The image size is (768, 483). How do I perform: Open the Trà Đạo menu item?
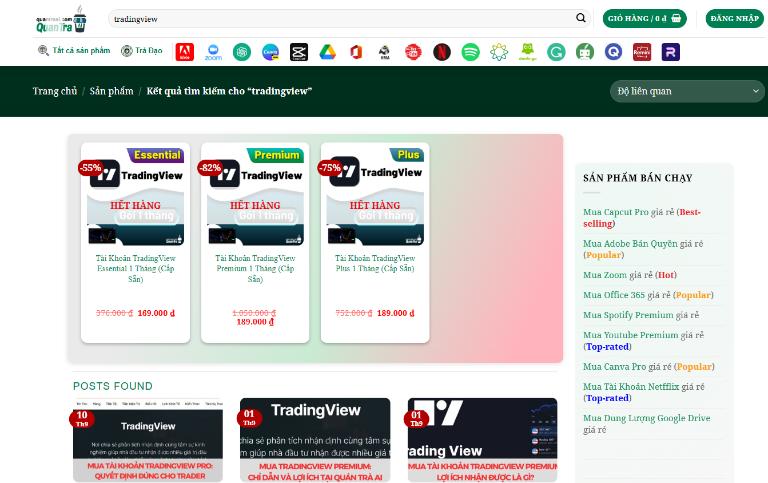tap(141, 51)
